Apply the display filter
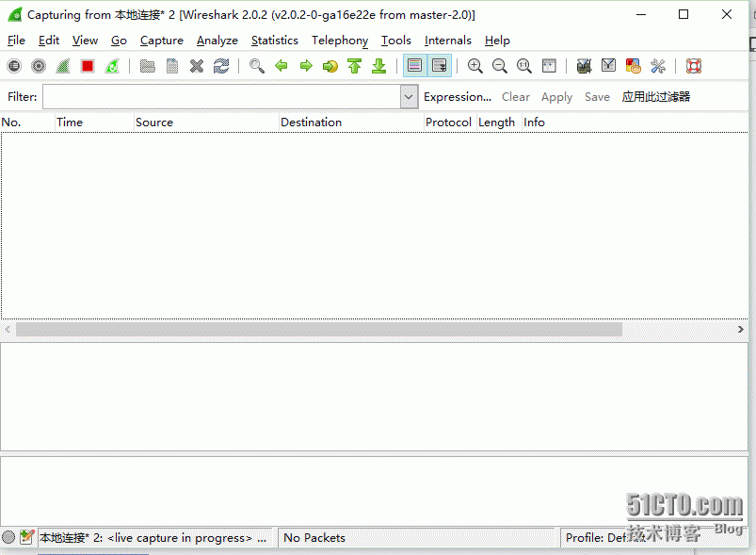The image size is (756, 555). tap(556, 96)
